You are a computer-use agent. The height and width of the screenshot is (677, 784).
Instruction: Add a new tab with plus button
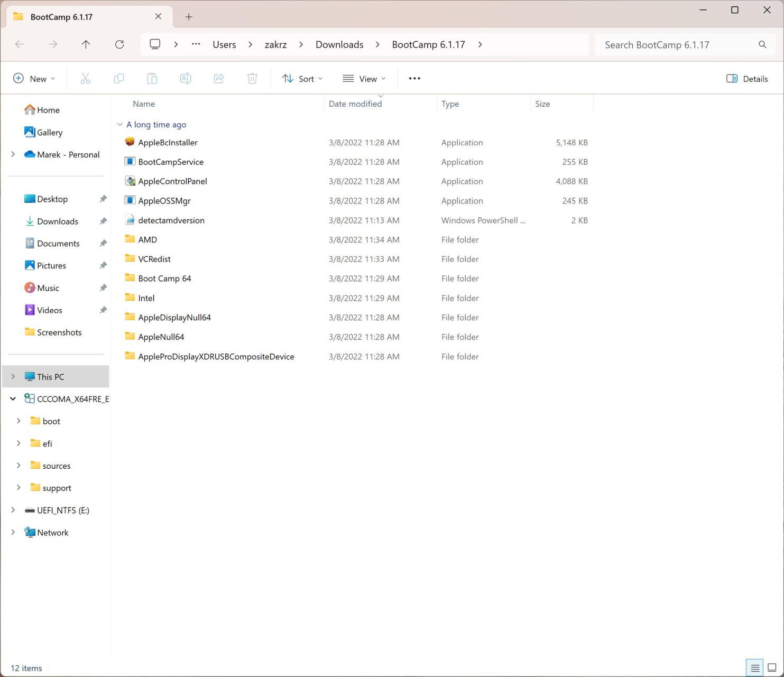point(189,17)
